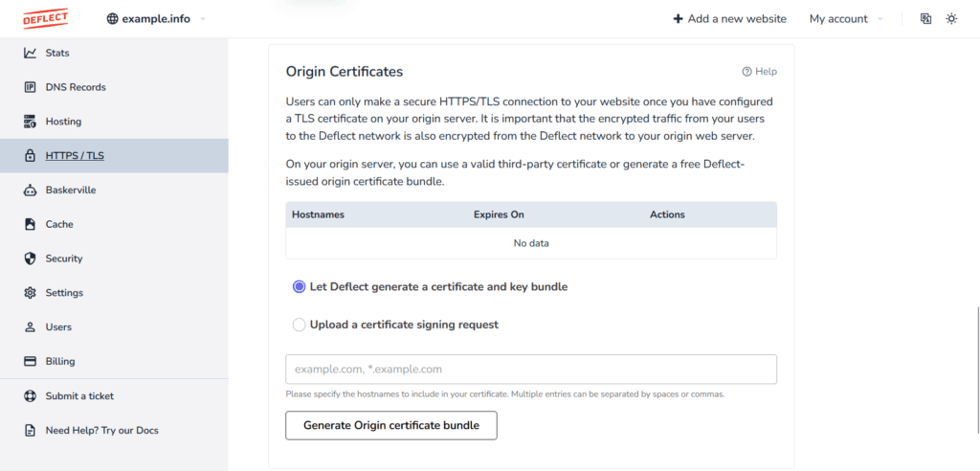The width and height of the screenshot is (980, 471).
Task: Click the Baskerville robot icon
Action: point(30,191)
